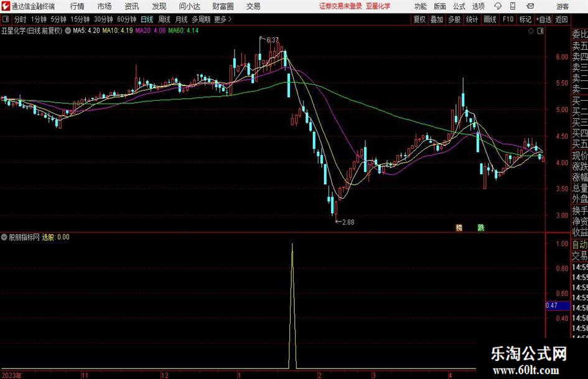Open the 版面 menu
The width and height of the screenshot is (588, 379).
(x=439, y=6)
